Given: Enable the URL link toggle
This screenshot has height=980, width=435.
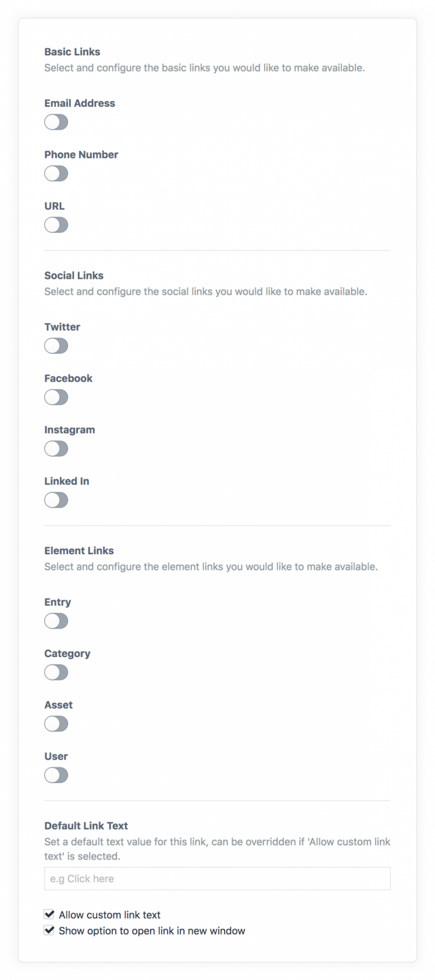Looking at the screenshot, I should 56,225.
